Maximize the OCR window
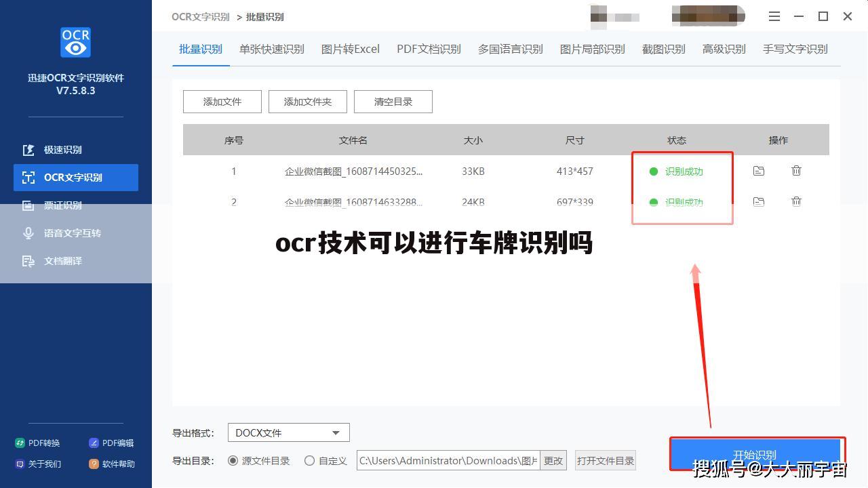868x488 pixels. tap(823, 16)
